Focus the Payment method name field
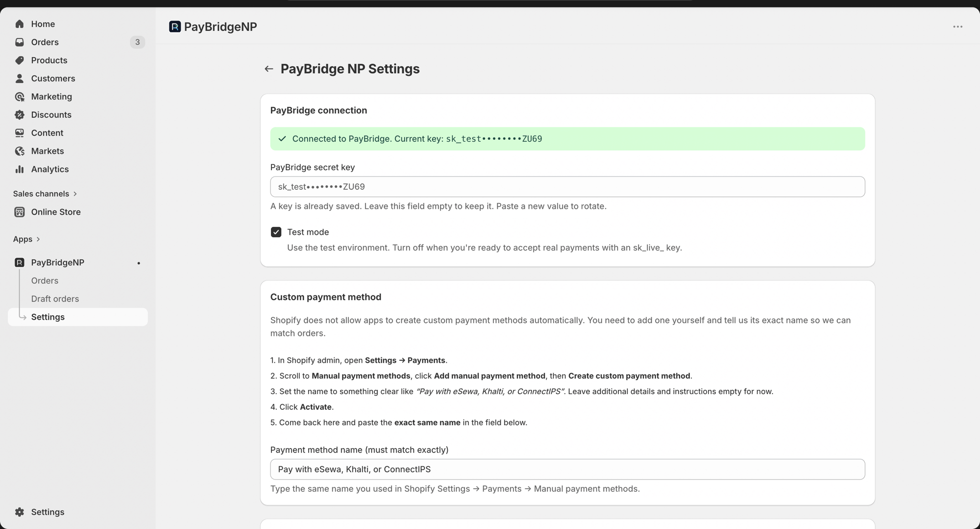Screen dimensions: 980x529 567,469
